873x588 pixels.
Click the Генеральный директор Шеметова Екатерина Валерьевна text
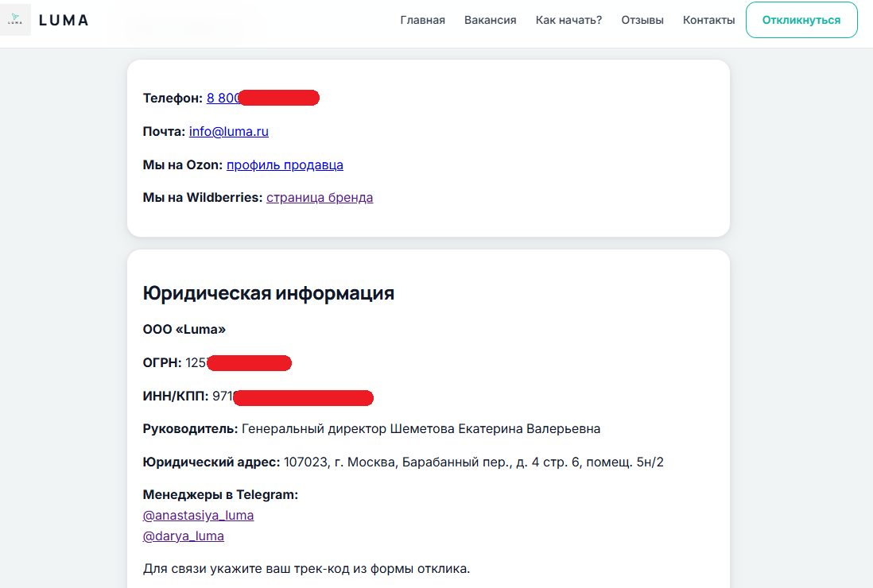click(421, 429)
